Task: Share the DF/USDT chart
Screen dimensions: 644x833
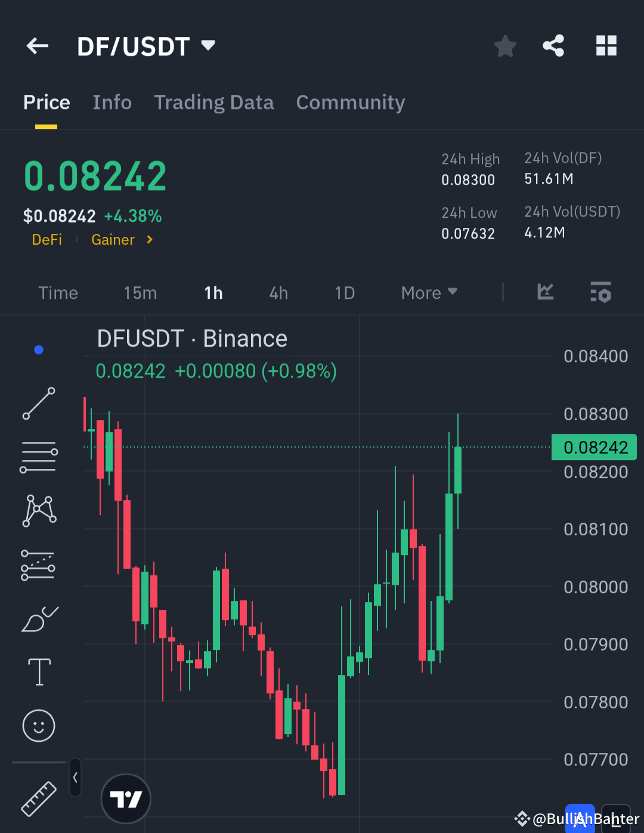Action: click(x=553, y=46)
